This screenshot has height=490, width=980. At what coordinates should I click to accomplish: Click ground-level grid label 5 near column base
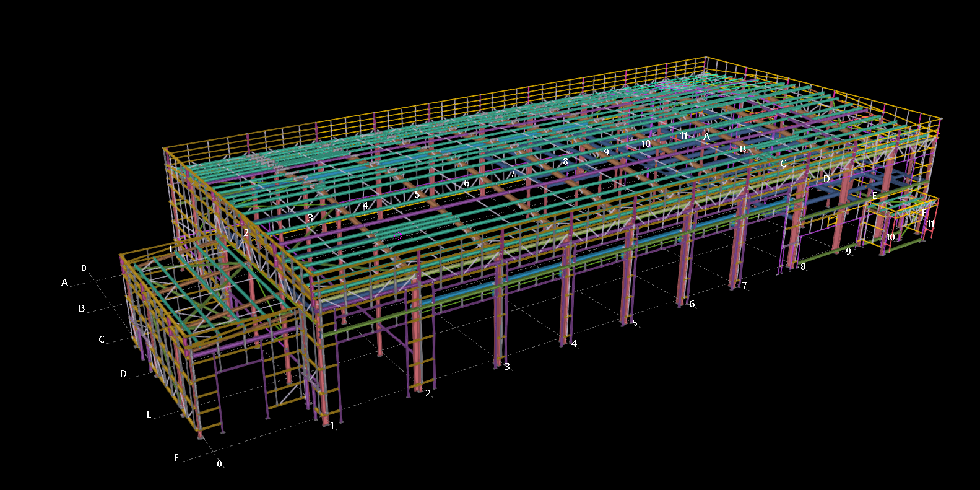(x=635, y=323)
